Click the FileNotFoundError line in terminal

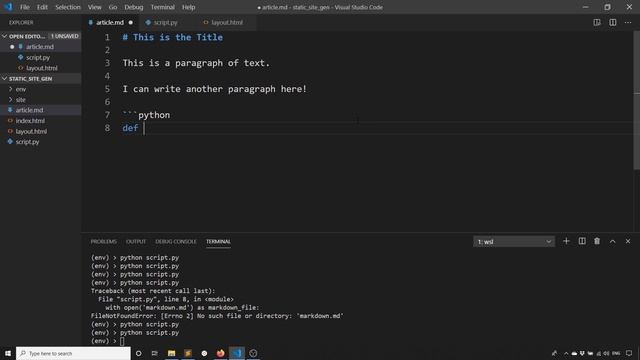217,316
